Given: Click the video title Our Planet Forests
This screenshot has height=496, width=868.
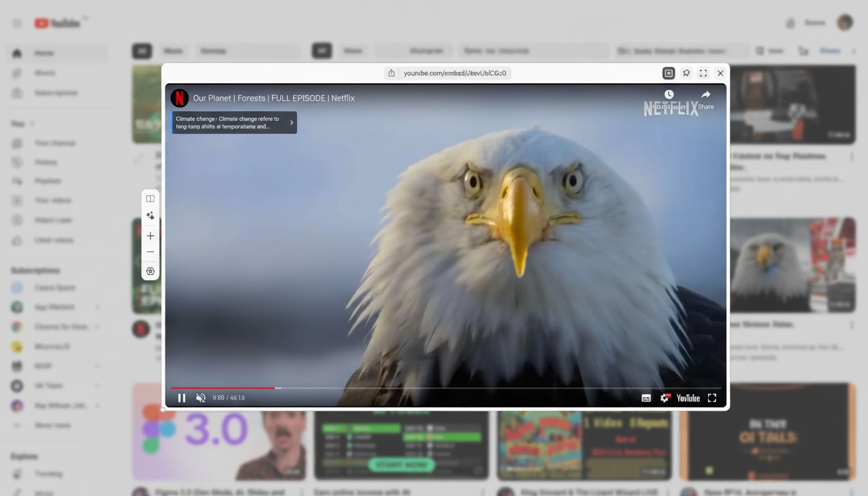Looking at the screenshot, I should tap(274, 98).
